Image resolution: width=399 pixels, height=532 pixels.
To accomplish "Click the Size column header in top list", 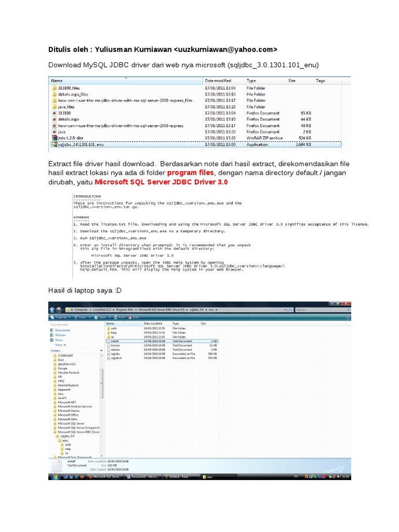I will (x=300, y=81).
